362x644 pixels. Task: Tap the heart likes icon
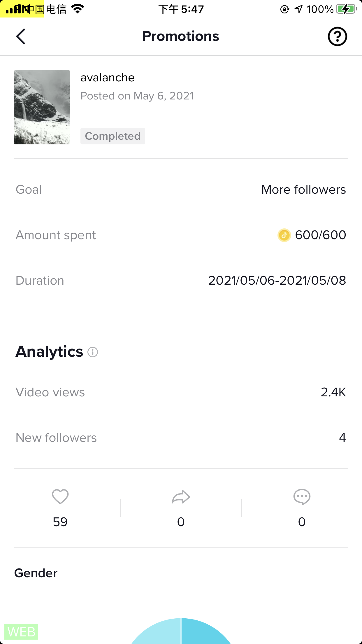(x=60, y=496)
